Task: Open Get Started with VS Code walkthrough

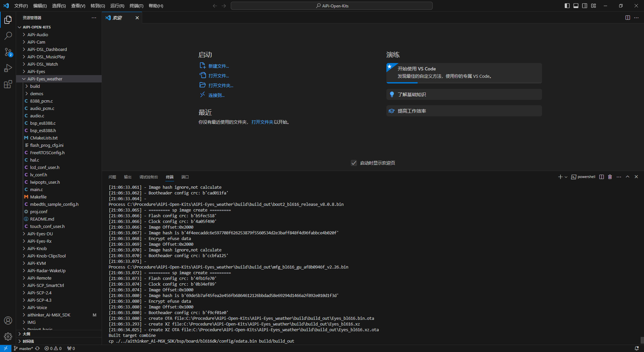Action: [x=464, y=73]
